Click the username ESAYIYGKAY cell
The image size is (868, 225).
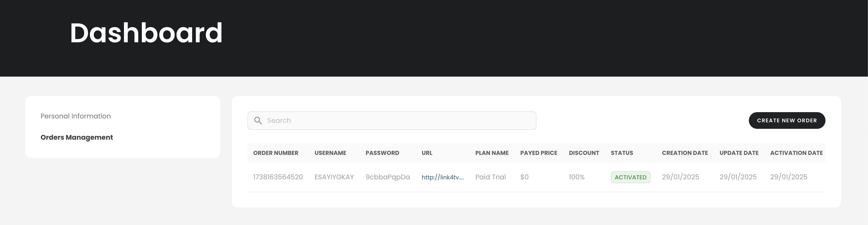tap(334, 177)
